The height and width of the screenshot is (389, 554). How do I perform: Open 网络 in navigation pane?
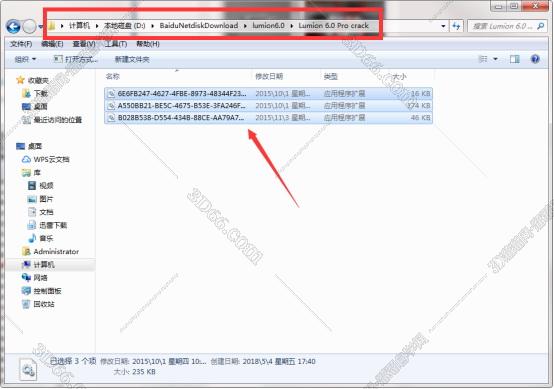coord(40,278)
